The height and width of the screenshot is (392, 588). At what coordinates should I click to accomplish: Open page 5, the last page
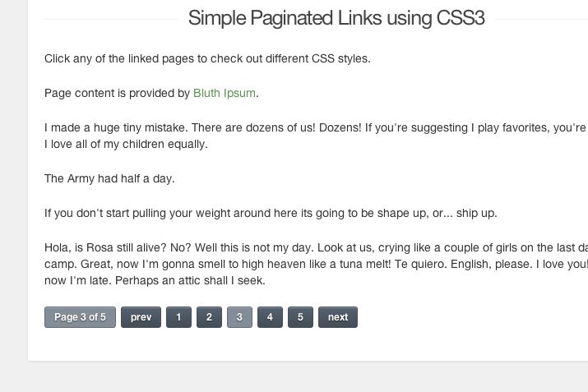300,317
